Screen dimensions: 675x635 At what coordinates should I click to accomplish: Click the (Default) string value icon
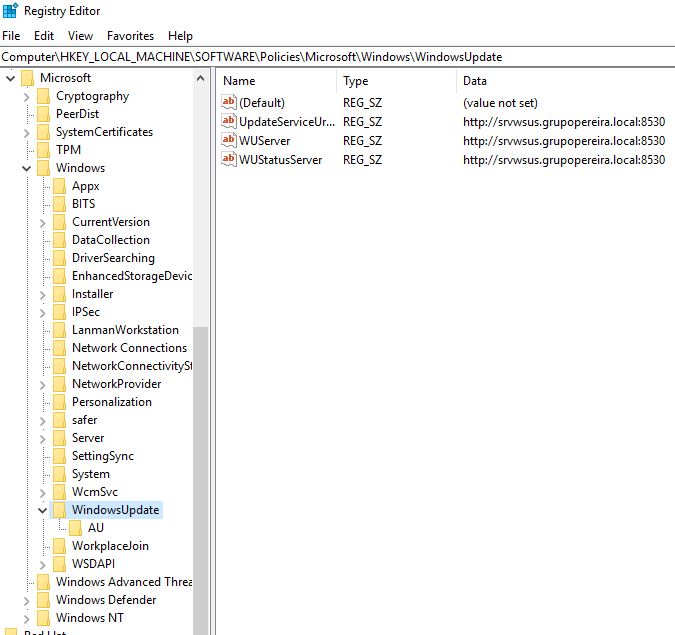[229, 102]
